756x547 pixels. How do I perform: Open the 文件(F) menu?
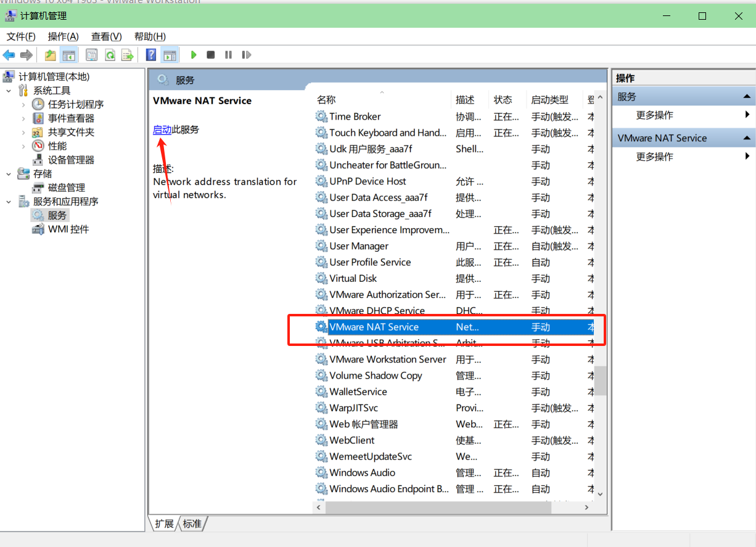21,36
